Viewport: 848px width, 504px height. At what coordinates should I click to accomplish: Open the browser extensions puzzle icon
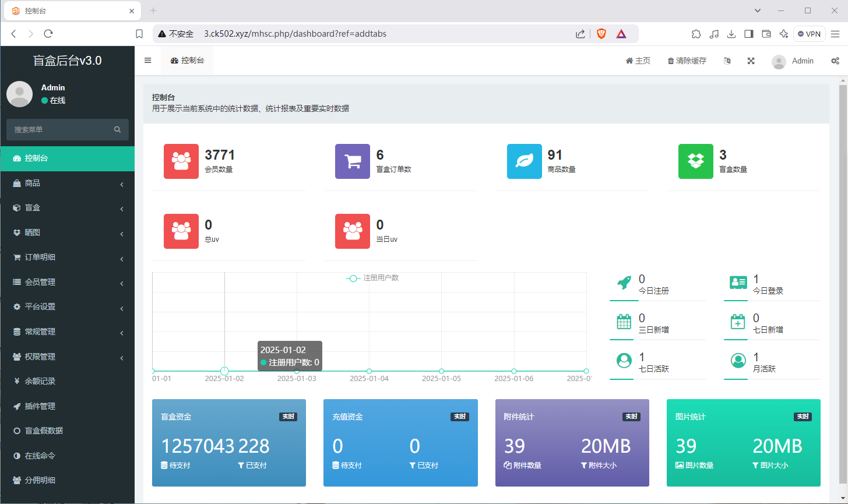pyautogui.click(x=696, y=34)
